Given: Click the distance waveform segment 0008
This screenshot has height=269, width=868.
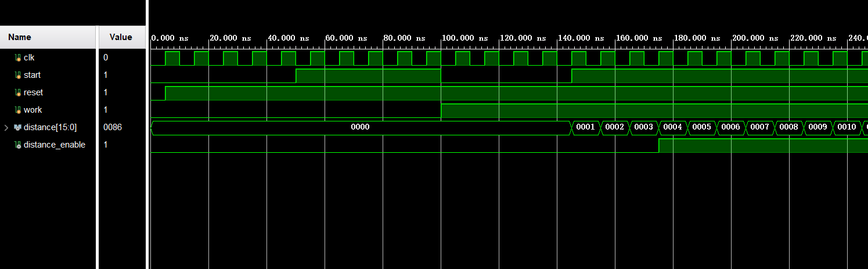Looking at the screenshot, I should [789, 127].
